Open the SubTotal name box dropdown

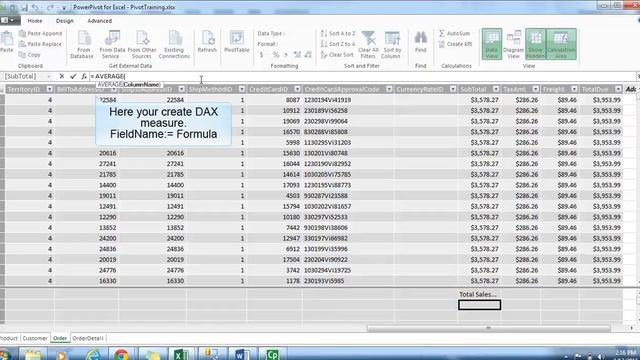49,76
